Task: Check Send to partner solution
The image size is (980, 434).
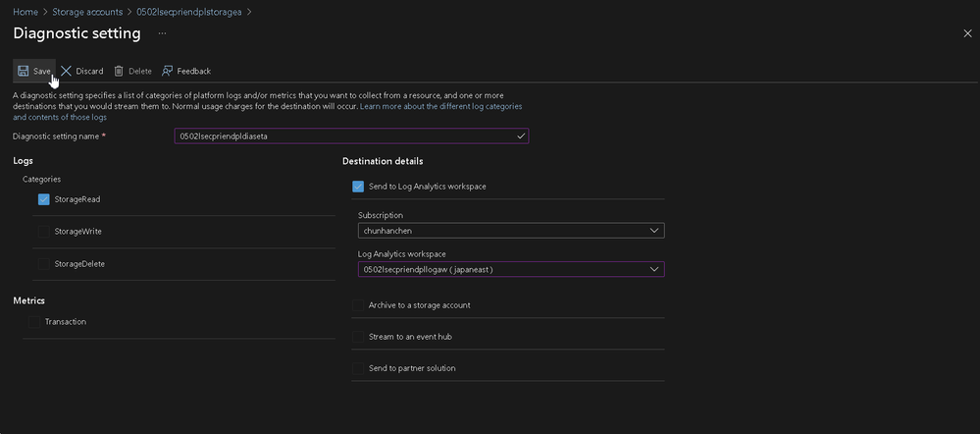Action: click(x=358, y=368)
